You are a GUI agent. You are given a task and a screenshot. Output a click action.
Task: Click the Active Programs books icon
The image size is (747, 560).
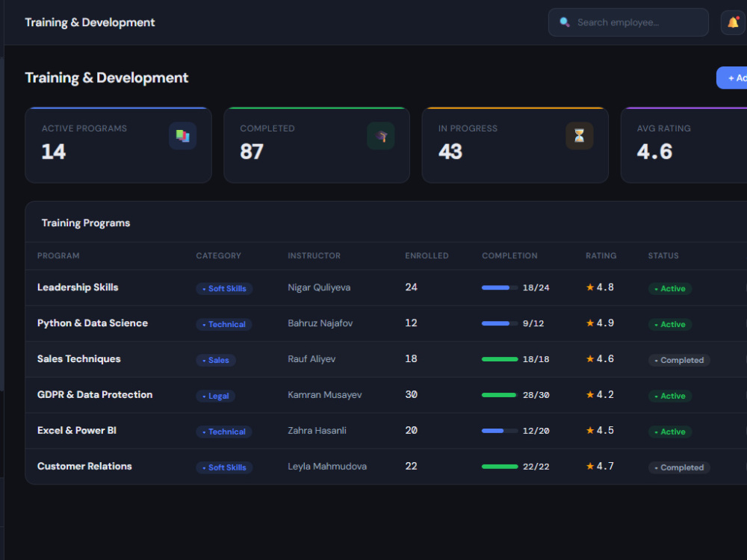182,136
